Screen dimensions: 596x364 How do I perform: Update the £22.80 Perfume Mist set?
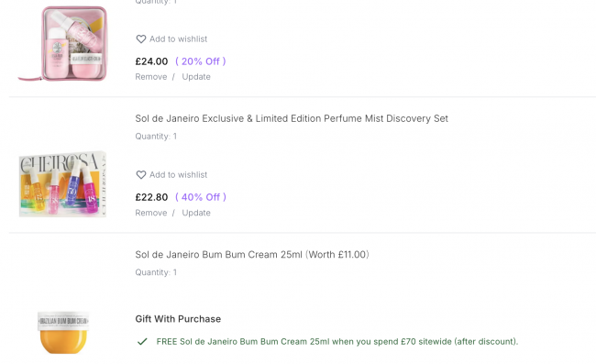pos(196,213)
